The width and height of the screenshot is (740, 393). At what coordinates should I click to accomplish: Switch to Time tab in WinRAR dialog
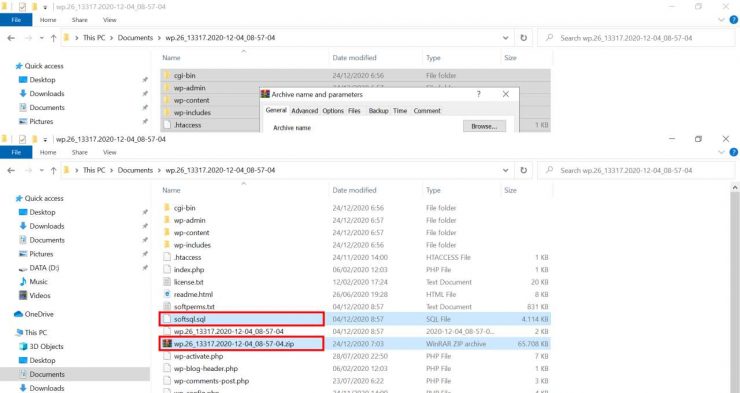[400, 111]
